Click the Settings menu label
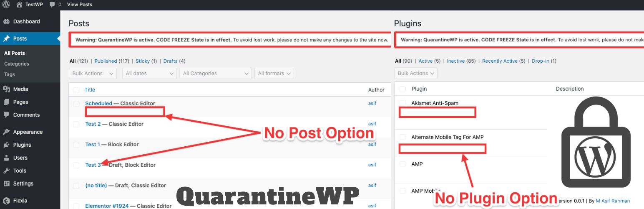Image resolution: width=644 pixels, height=209 pixels. point(23,184)
